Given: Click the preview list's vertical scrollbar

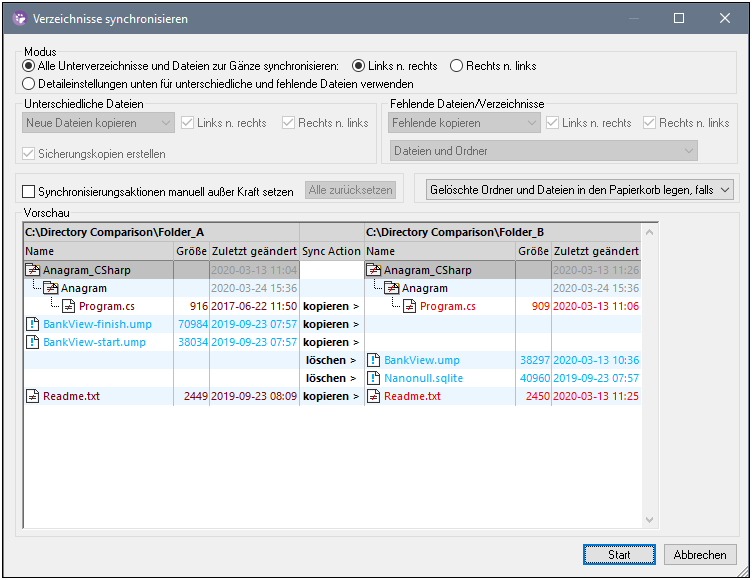Looking at the screenshot, I should click(650, 380).
